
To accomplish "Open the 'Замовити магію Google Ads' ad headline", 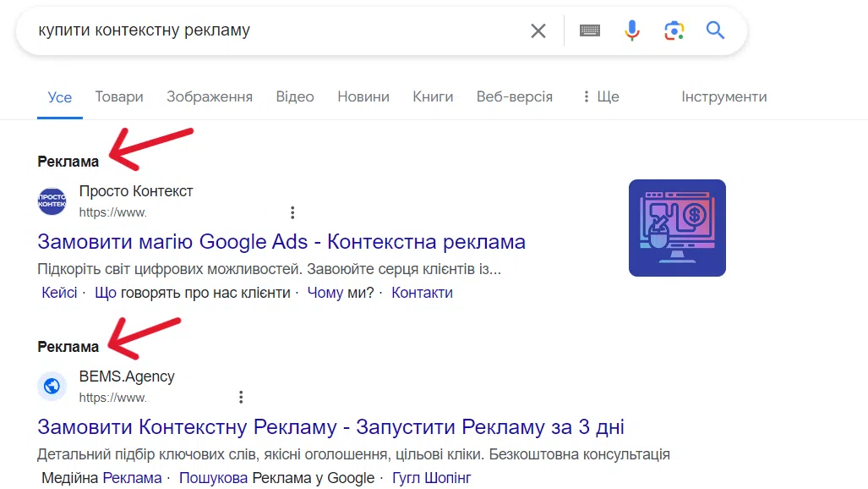I will tap(281, 241).
